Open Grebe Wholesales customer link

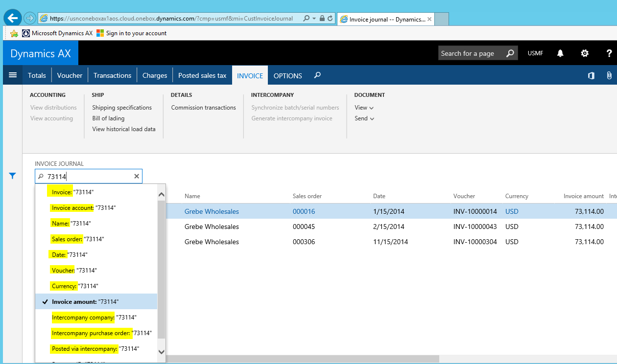click(x=212, y=212)
